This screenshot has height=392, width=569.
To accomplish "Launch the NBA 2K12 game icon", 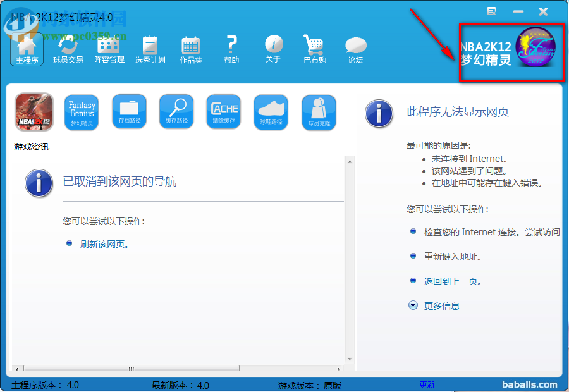I will click(x=34, y=112).
